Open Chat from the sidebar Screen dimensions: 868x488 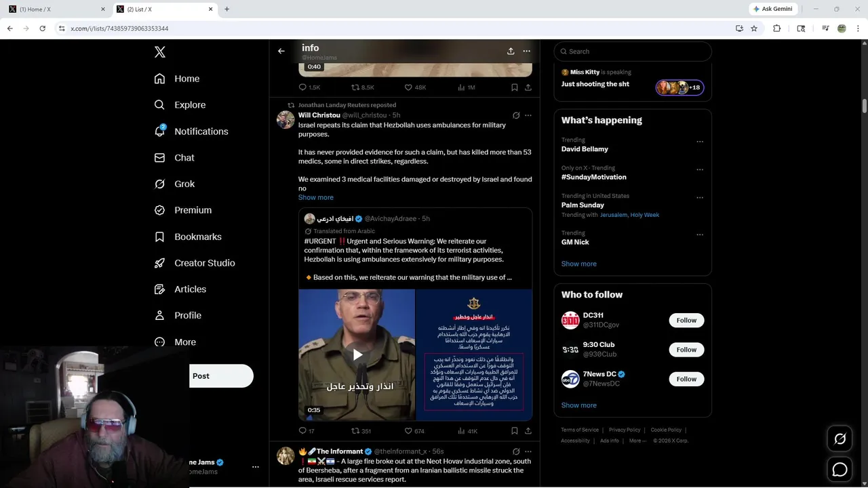pyautogui.click(x=174, y=157)
